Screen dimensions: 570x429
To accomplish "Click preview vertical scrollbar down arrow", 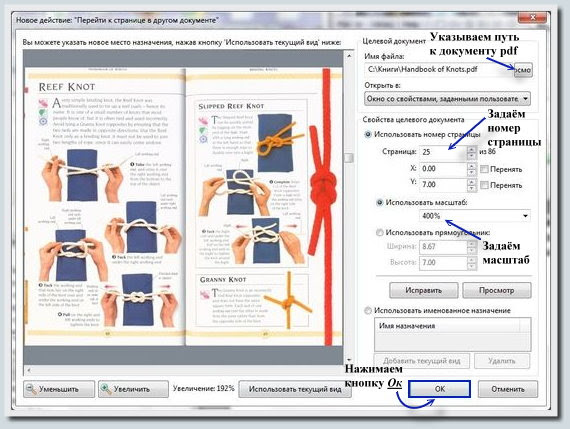I will tap(349, 360).
